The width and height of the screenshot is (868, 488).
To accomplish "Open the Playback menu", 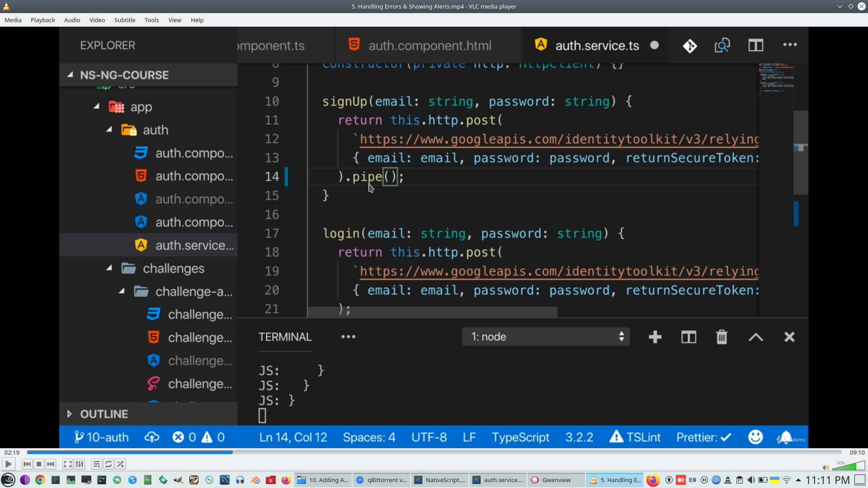I will [42, 20].
